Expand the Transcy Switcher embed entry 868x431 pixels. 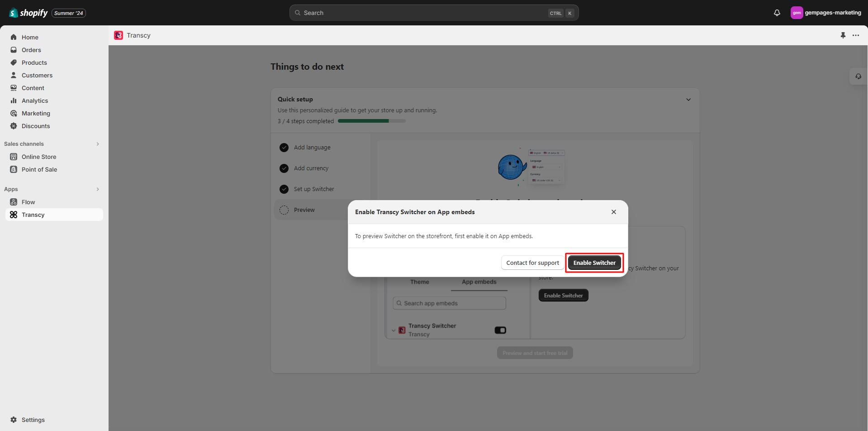tap(394, 330)
